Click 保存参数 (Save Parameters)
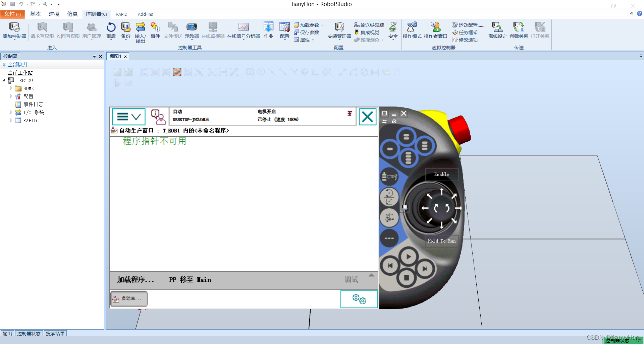The height and width of the screenshot is (344, 644). 306,32
